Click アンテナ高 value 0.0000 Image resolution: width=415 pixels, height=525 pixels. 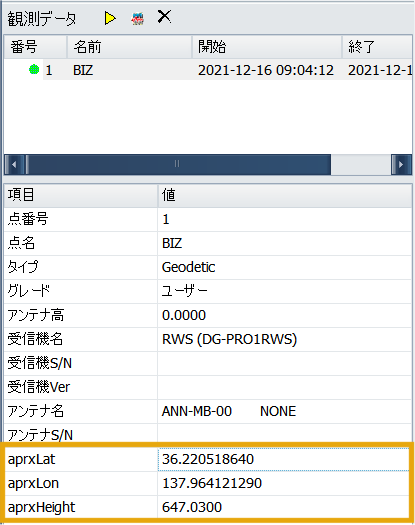(x=184, y=315)
